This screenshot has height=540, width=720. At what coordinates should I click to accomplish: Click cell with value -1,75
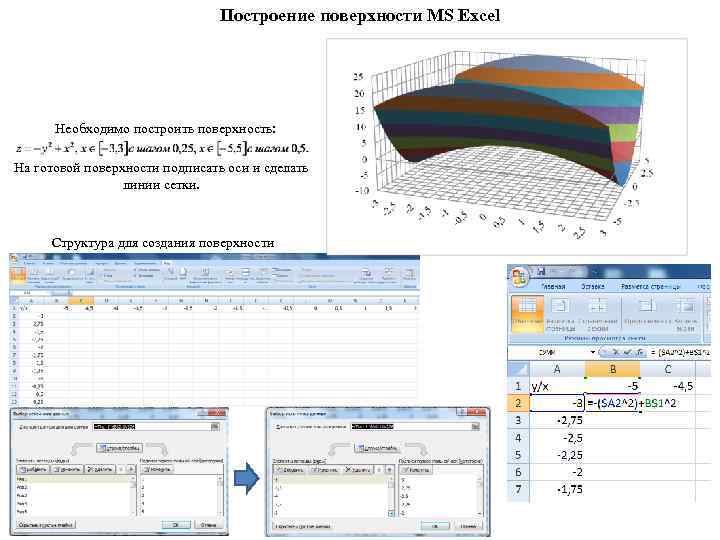click(557, 489)
